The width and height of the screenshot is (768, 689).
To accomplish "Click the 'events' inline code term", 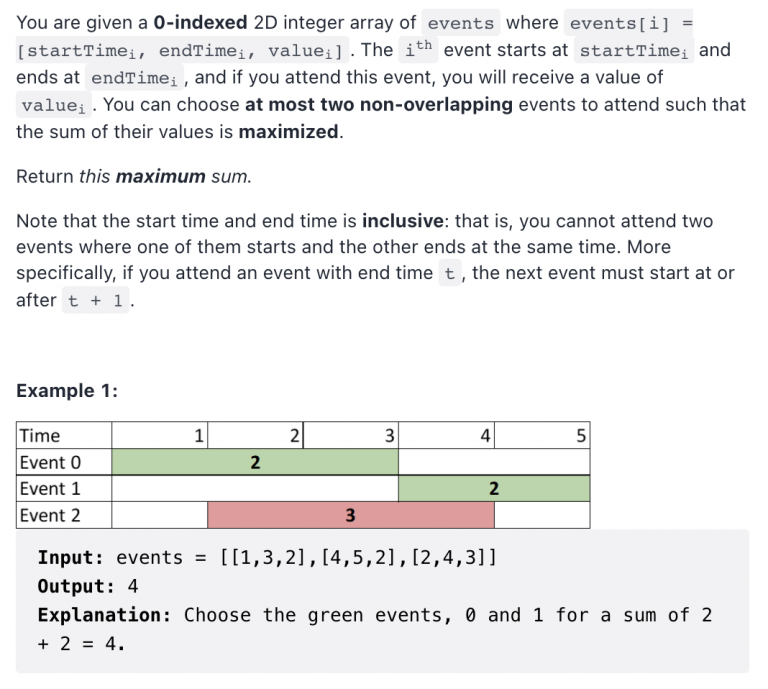I will (x=460, y=23).
